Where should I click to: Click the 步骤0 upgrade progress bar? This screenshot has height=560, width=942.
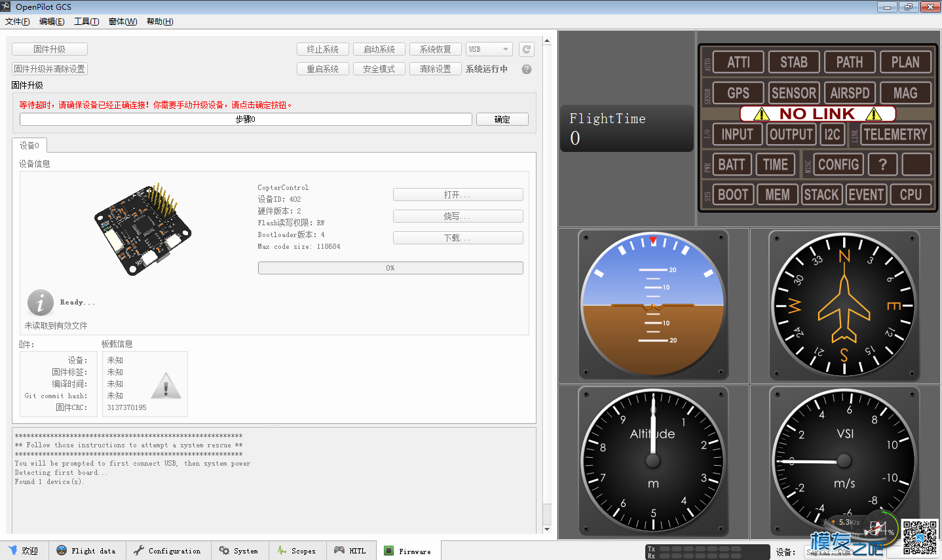coord(246,119)
